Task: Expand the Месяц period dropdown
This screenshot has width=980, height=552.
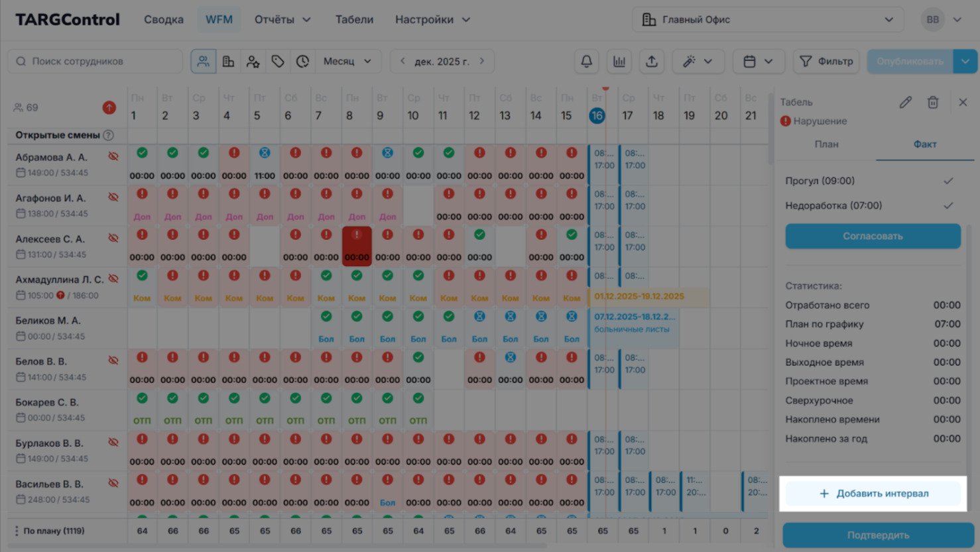Action: (347, 62)
